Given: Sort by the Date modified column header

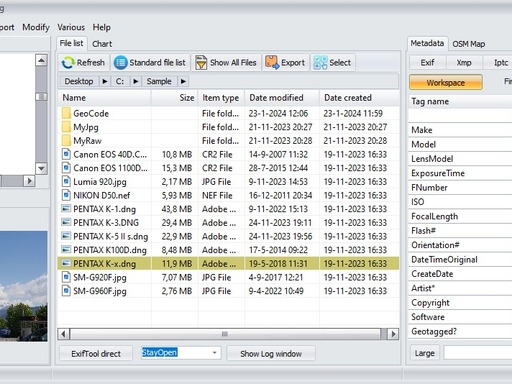Looking at the screenshot, I should point(282,98).
